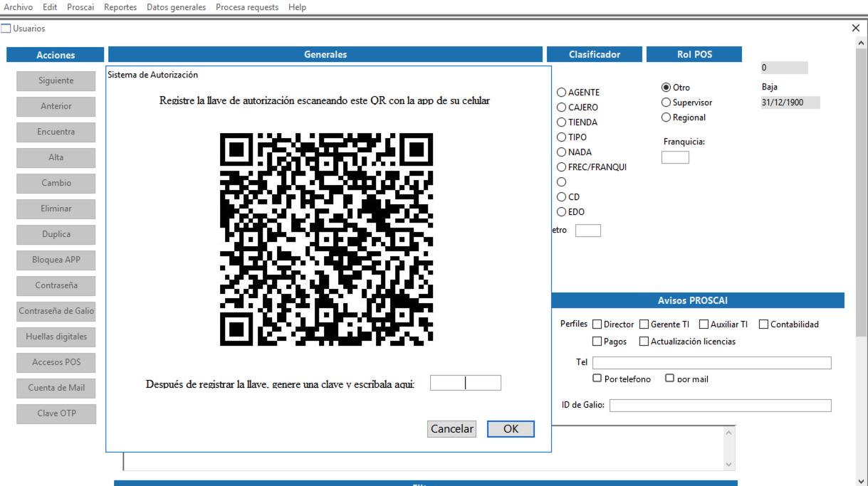Select the TIENDA radio option

click(561, 122)
